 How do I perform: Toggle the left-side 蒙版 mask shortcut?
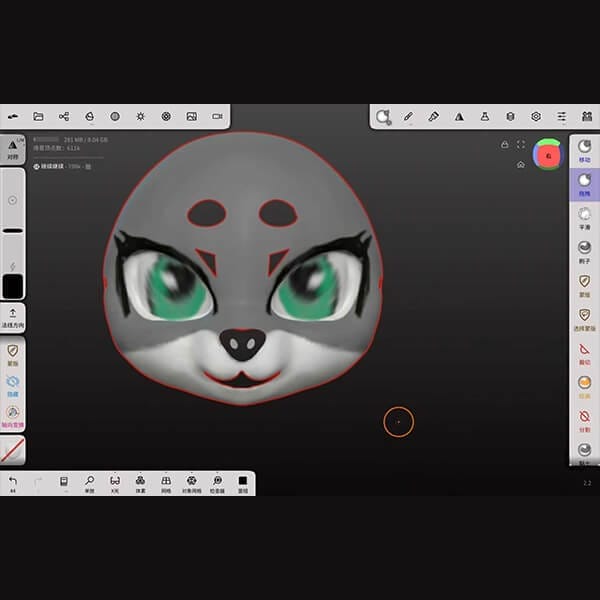[13, 354]
